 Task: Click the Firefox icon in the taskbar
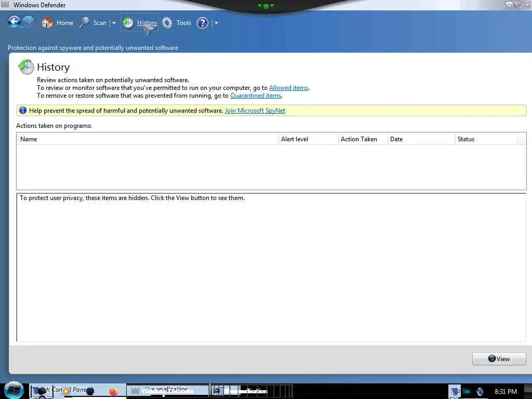coord(113,391)
